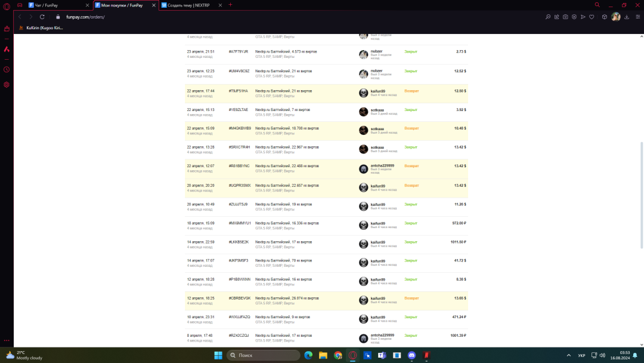Screen dimensions: 644x363
Task: Open the Opera GX main menu logo
Action: (7, 6)
